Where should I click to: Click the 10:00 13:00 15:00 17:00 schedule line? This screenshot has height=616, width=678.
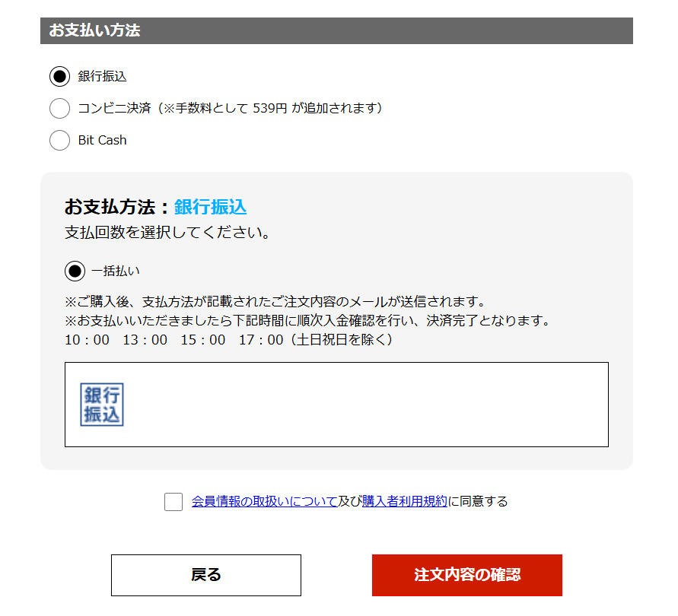pos(228,340)
